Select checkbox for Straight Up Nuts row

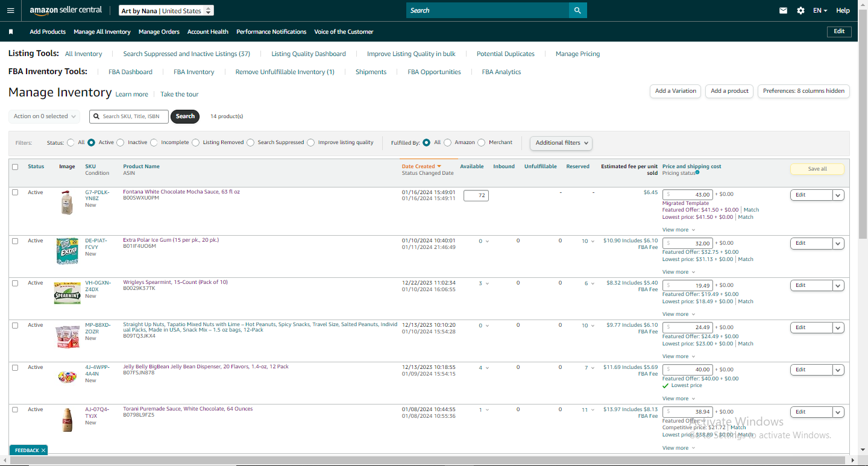click(x=15, y=325)
